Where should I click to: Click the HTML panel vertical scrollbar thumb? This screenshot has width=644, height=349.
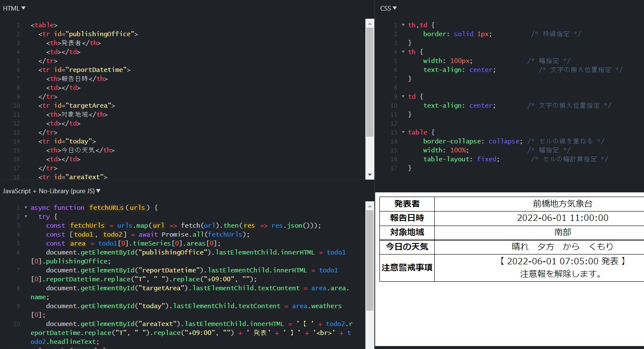tap(370, 81)
